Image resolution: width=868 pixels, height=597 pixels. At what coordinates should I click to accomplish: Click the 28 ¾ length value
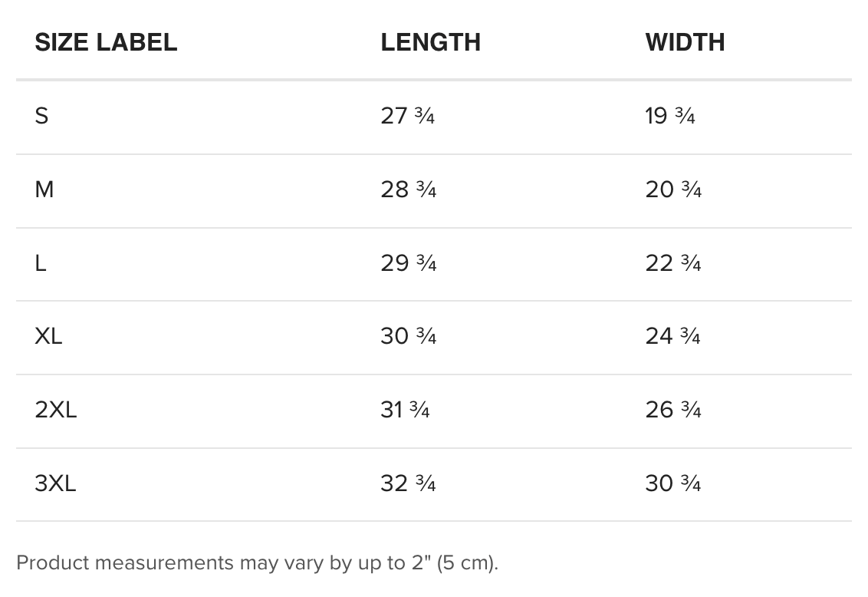pos(409,190)
